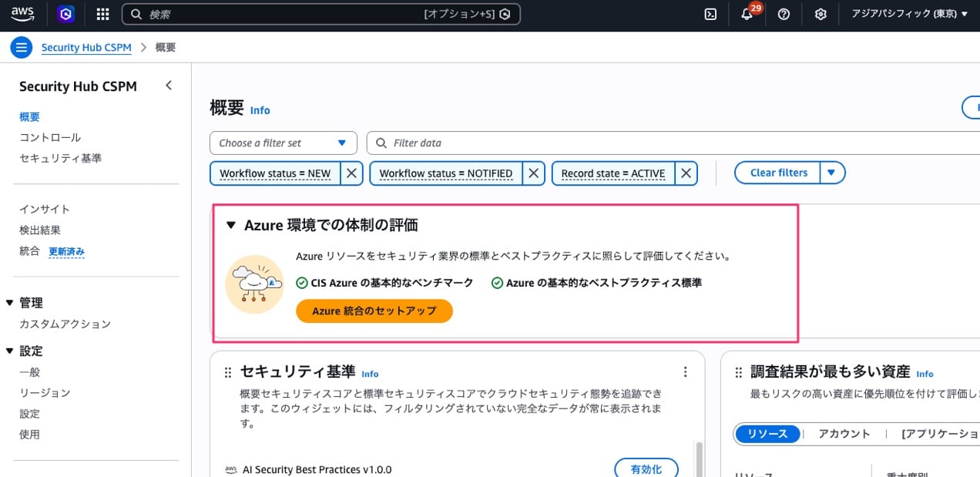Click the purple Security Hub service icon
Image resolution: width=980 pixels, height=477 pixels.
(x=66, y=14)
